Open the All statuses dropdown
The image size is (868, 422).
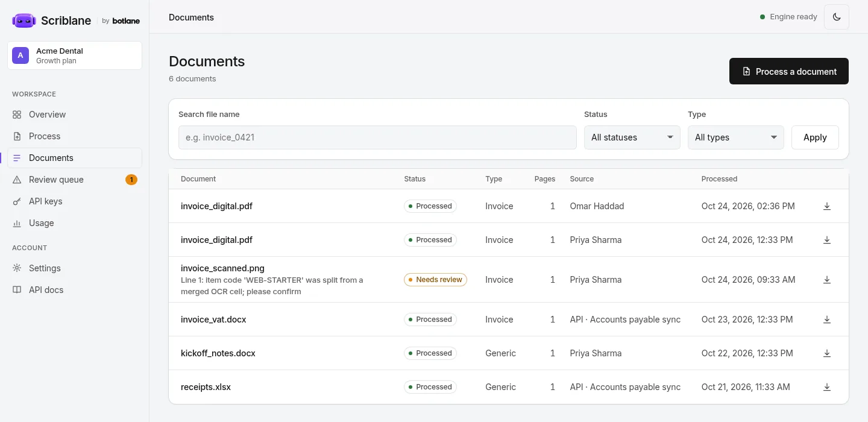[632, 137]
